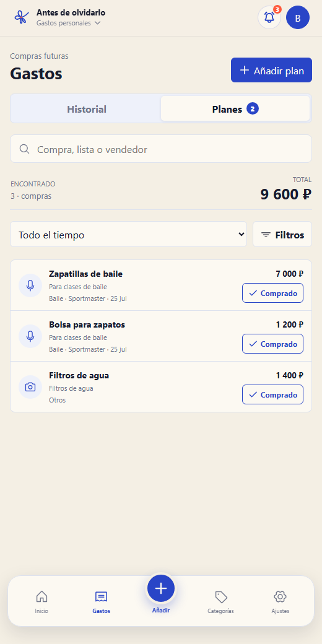Image resolution: width=322 pixels, height=644 pixels.
Task: Open the user avatar B menu
Action: tap(298, 18)
